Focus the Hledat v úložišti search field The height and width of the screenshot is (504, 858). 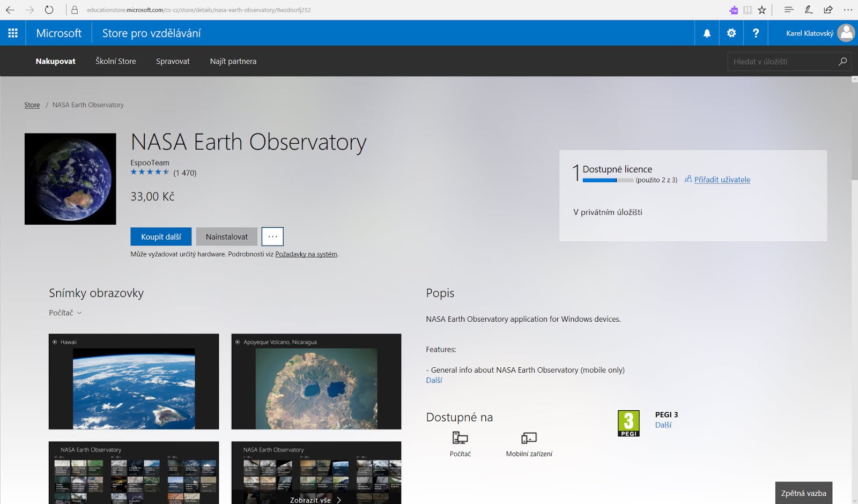[782, 62]
